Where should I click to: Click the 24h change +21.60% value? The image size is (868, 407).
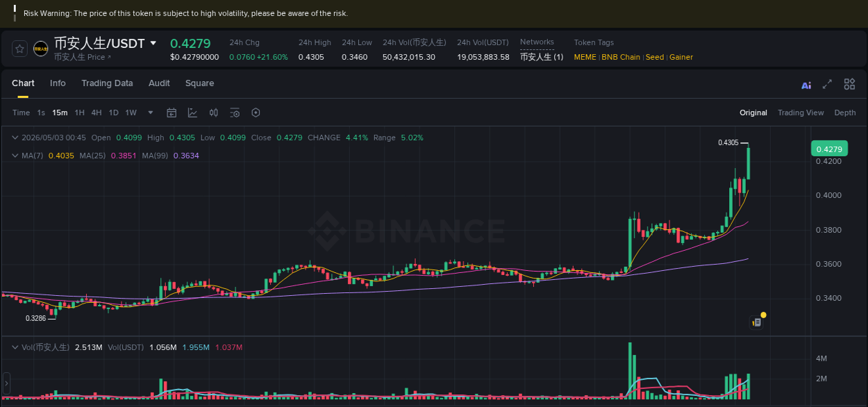(272, 57)
